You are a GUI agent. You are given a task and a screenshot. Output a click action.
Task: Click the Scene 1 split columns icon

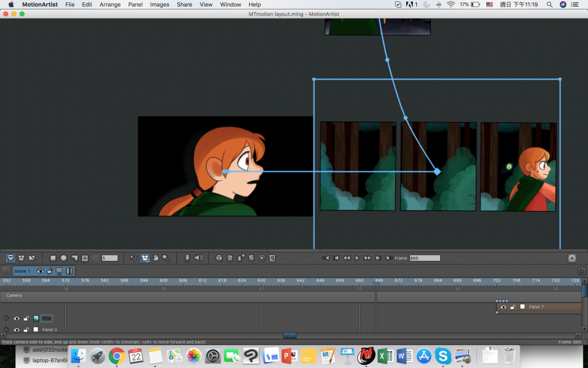coord(69,271)
